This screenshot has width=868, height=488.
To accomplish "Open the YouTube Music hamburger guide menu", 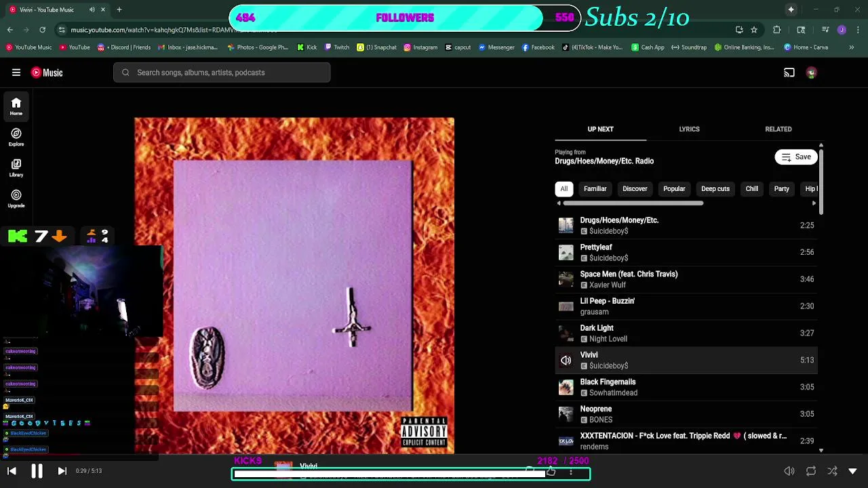I will coord(16,73).
